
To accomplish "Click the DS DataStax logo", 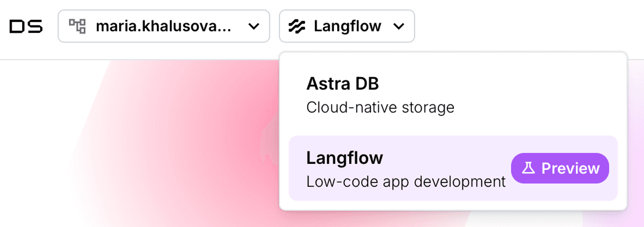I will tap(26, 26).
